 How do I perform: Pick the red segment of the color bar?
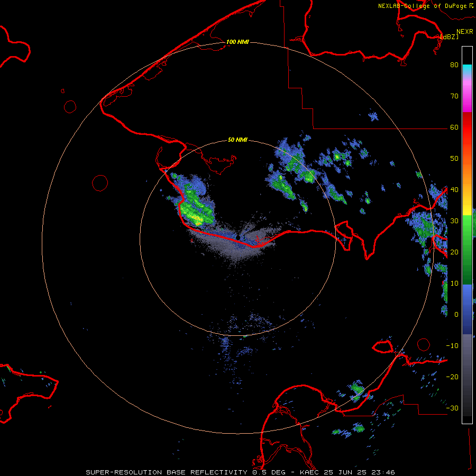(x=467, y=127)
